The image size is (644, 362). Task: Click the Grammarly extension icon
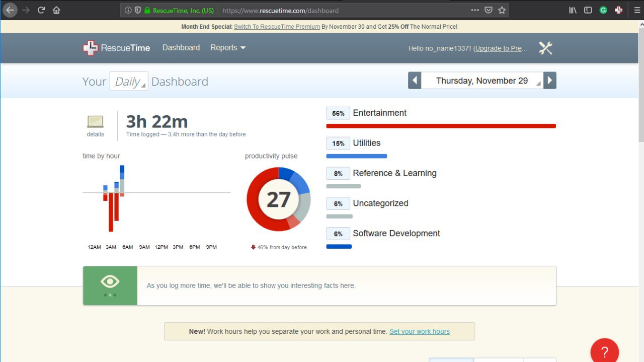pyautogui.click(x=603, y=10)
